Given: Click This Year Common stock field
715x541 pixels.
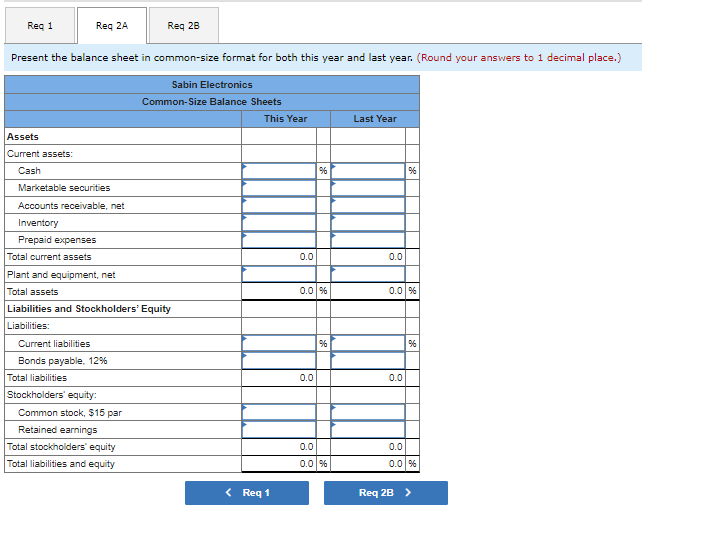Looking at the screenshot, I should [x=279, y=412].
